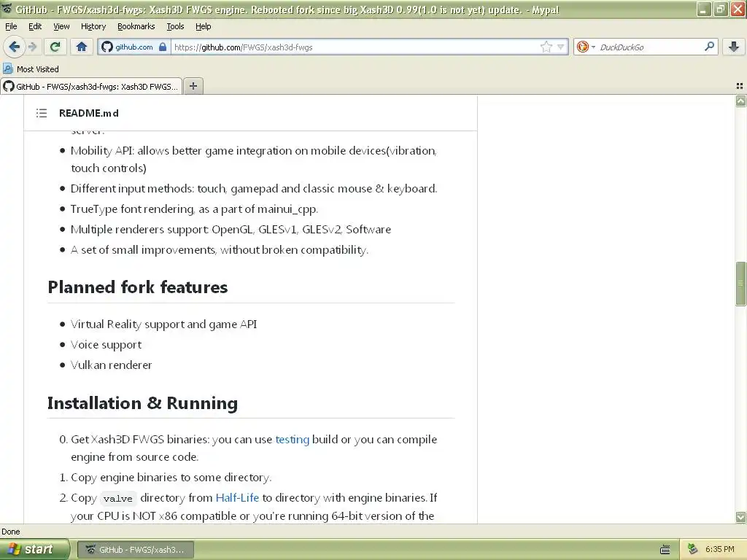Open a new tab with the plus button
The width and height of the screenshot is (747, 560).
[x=193, y=86]
